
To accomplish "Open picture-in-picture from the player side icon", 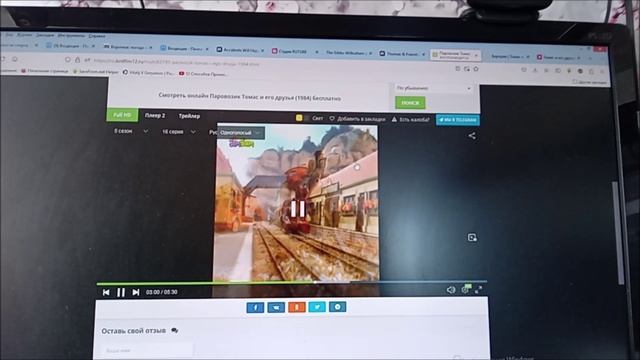I will tap(472, 238).
